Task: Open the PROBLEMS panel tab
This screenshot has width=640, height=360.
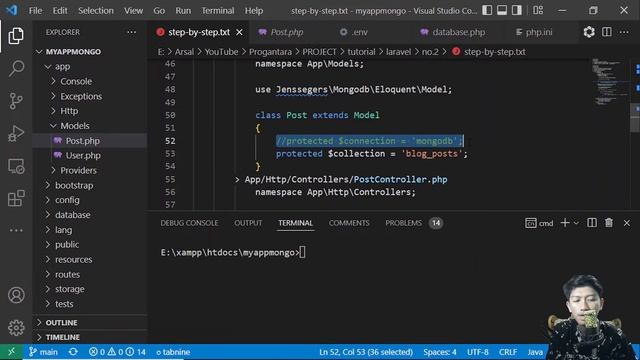Action: [x=403, y=223]
